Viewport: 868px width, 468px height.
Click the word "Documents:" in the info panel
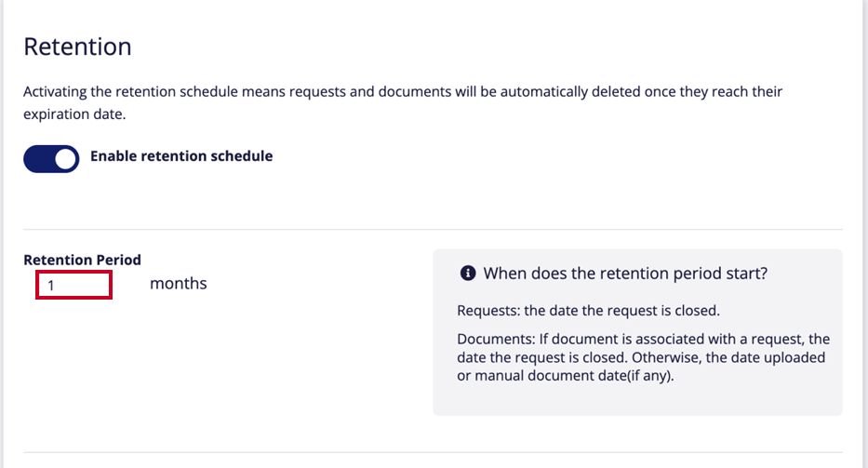coord(496,339)
